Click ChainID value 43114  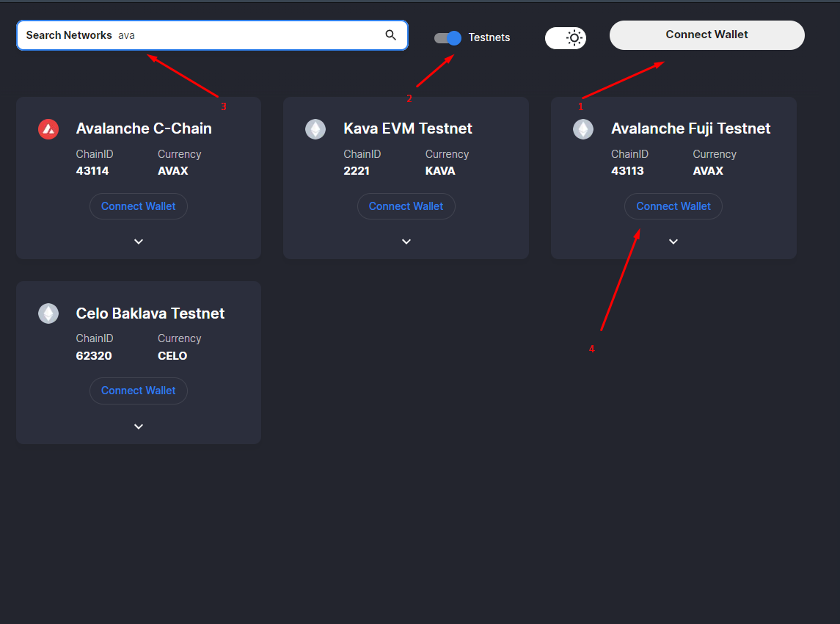[x=92, y=171]
